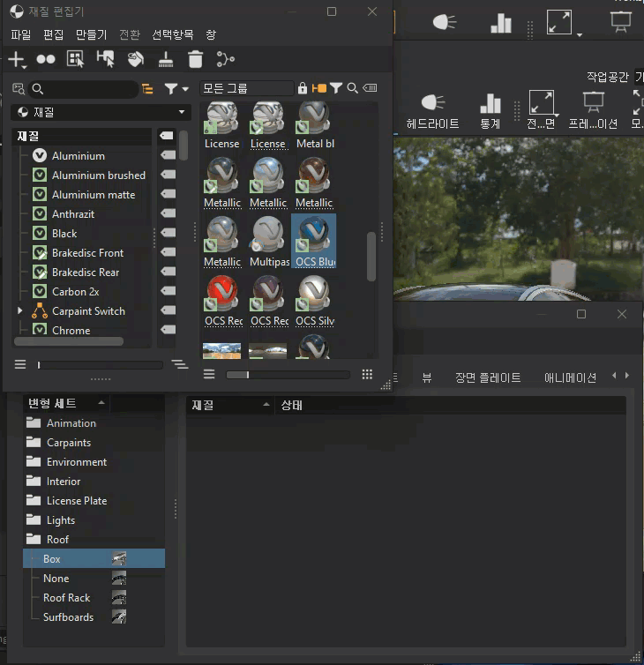
Task: Click the magnifier icon in preview toolbar
Action: (x=352, y=88)
